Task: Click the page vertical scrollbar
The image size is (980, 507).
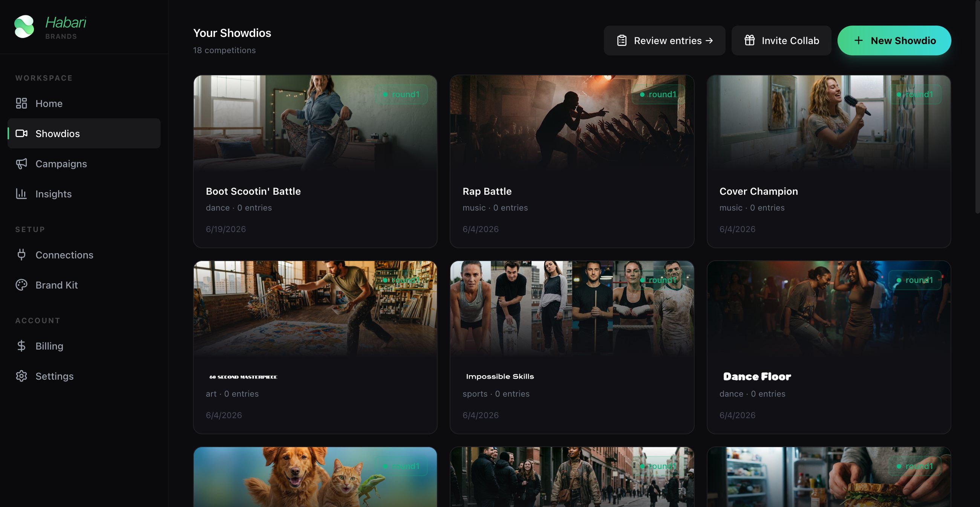Action: click(x=977, y=107)
